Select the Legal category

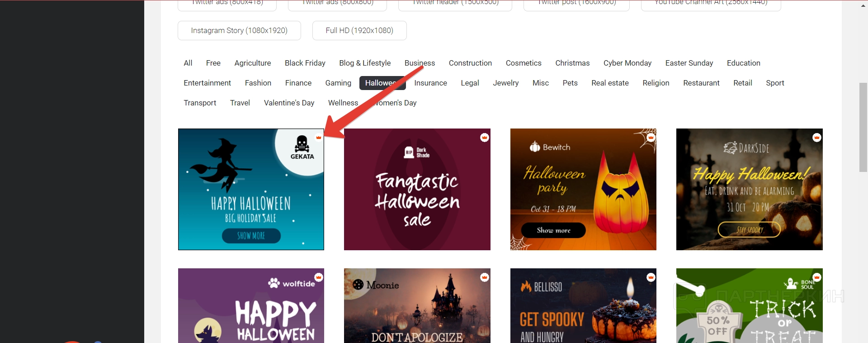point(470,83)
